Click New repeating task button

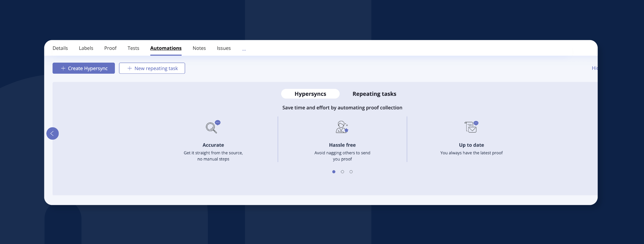pyautogui.click(x=152, y=68)
